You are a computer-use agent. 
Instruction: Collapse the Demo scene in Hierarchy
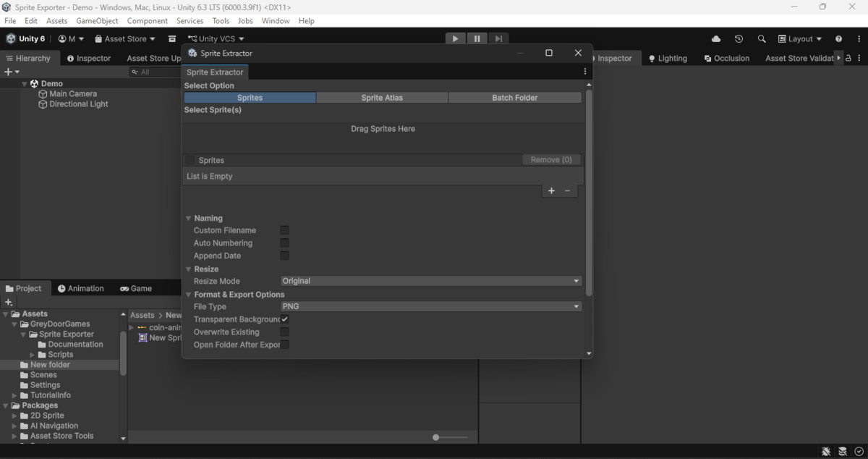tap(24, 84)
